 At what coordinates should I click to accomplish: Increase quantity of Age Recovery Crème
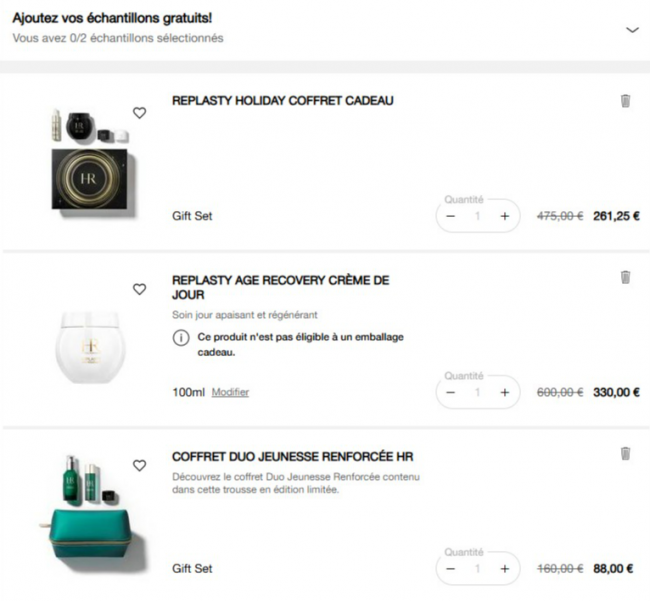[505, 392]
